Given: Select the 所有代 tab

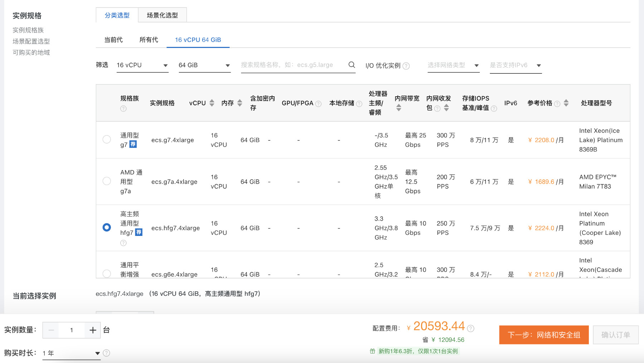Looking at the screenshot, I should pos(149,40).
